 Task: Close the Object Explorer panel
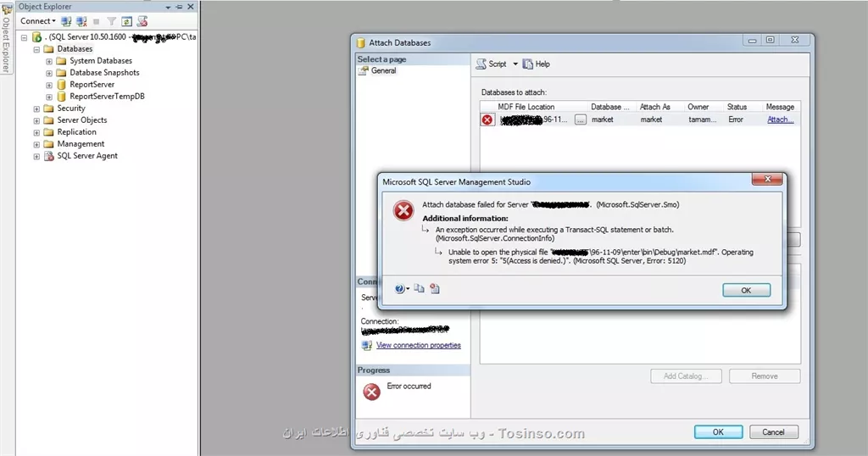pos(191,7)
